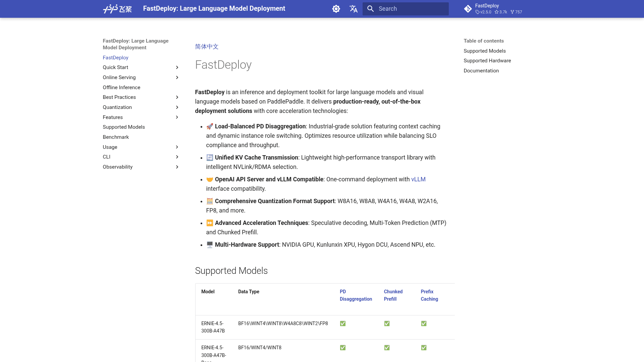Click the abacus emoji by Comprehensive Quantization
644x362 pixels.
pos(210,201)
